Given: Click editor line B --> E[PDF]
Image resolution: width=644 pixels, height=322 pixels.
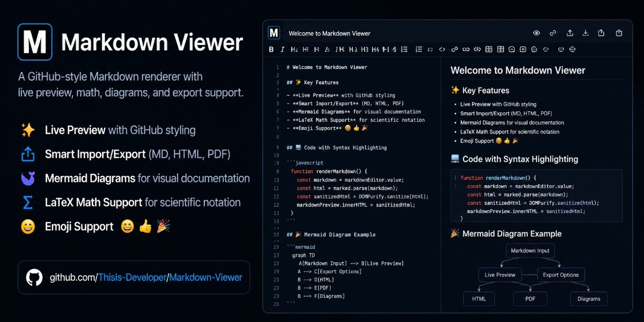Looking at the screenshot, I should (x=316, y=288).
